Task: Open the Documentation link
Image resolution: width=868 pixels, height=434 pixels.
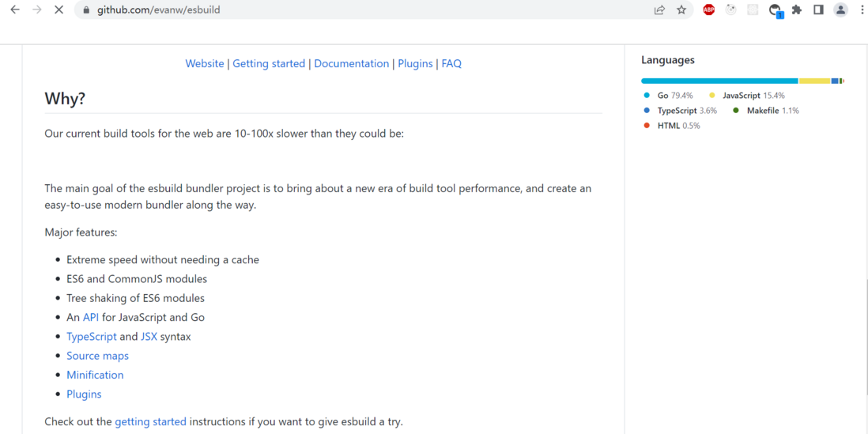Action: (352, 64)
